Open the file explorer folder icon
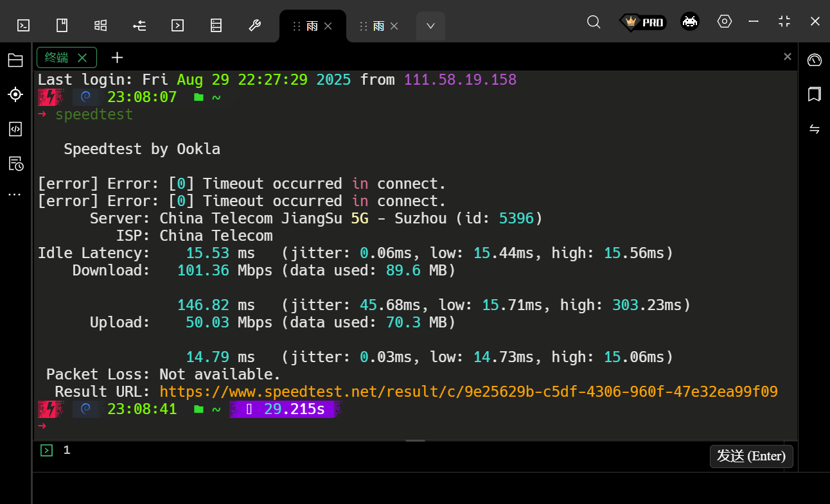This screenshot has width=830, height=504. tap(15, 60)
